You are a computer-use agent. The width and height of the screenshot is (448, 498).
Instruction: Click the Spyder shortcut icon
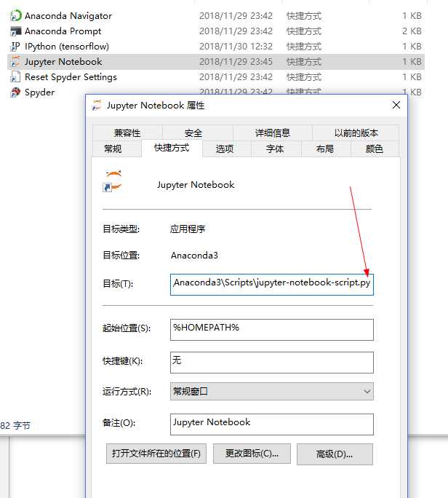15,92
